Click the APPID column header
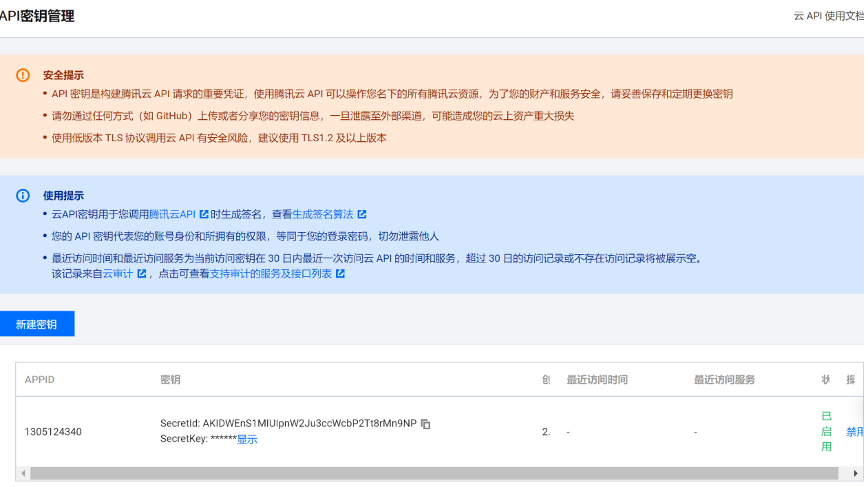The height and width of the screenshot is (487, 868). pyautogui.click(x=39, y=380)
